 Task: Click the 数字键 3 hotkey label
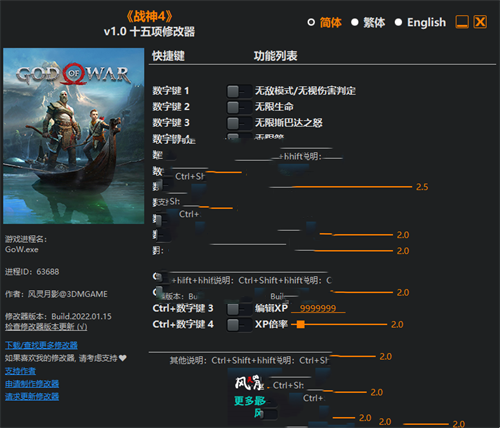(x=171, y=123)
